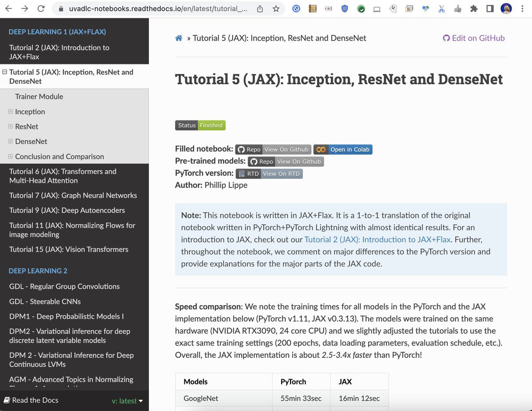
Task: Toggle the browser side panel
Action: [490, 8]
